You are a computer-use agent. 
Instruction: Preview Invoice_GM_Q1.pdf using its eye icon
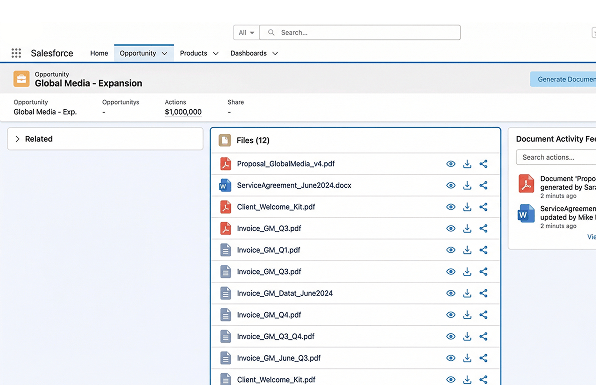(451, 250)
